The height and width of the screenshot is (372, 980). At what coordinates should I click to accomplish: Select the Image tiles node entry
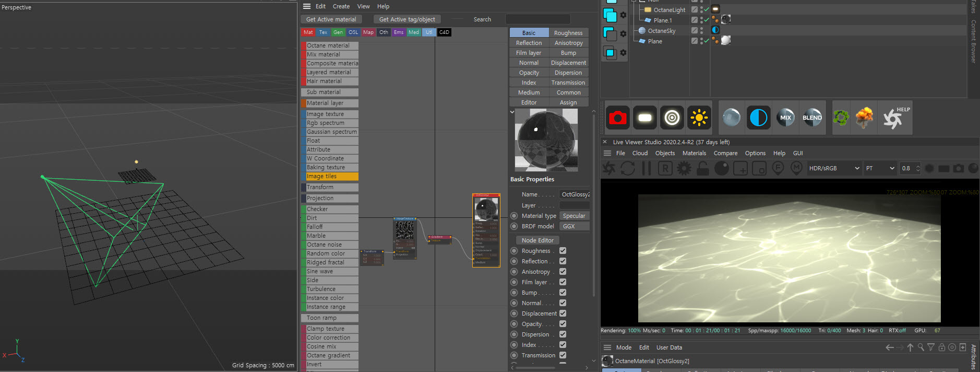tap(330, 176)
